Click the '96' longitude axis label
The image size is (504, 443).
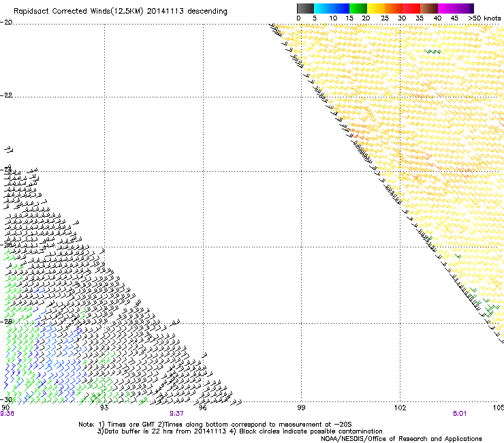[x=203, y=408]
